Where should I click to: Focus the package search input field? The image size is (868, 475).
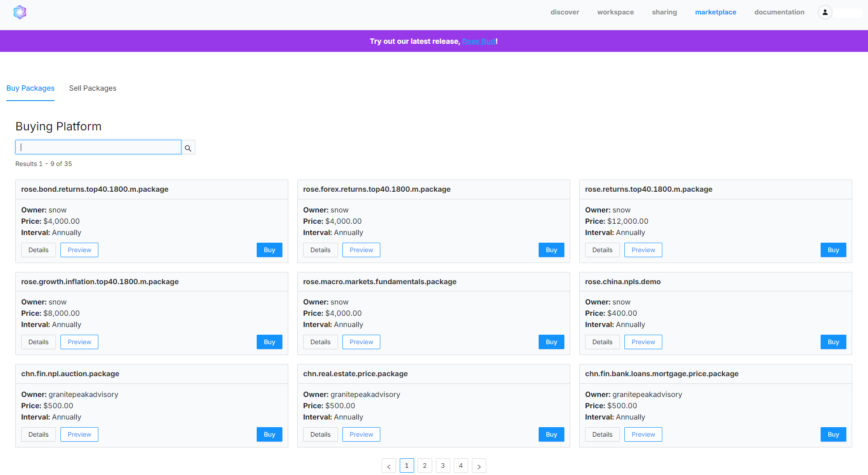coord(98,148)
